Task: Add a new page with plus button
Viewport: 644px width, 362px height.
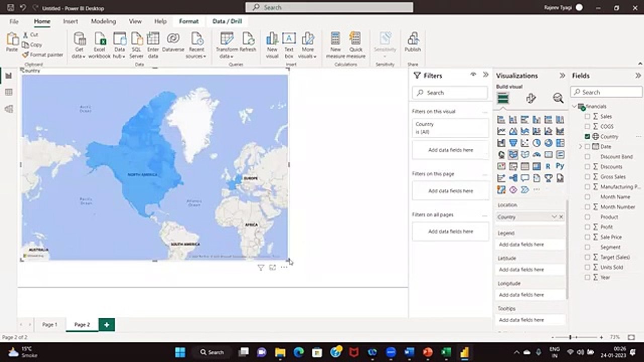Action: 107,325
